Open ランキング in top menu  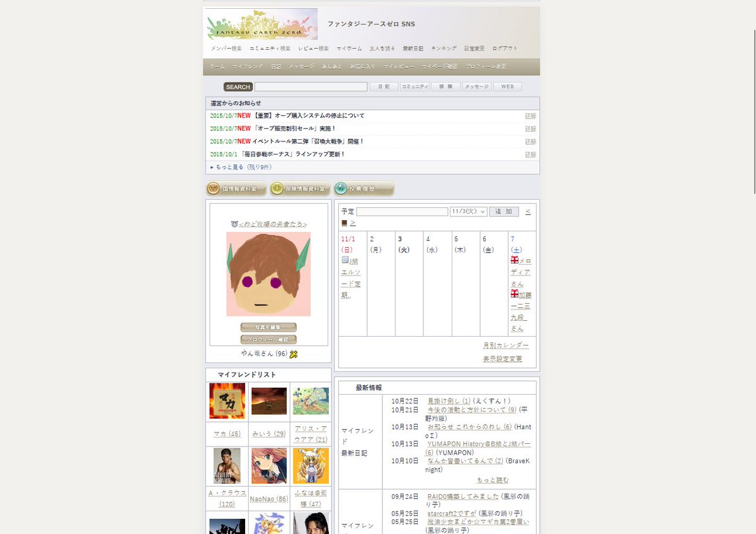tap(444, 49)
